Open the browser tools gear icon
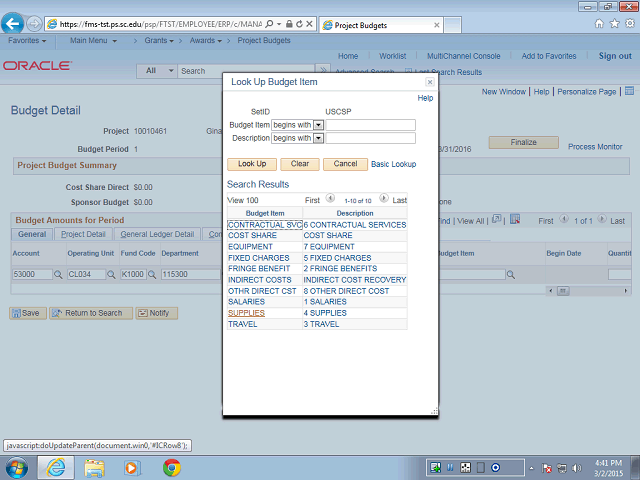The height and width of the screenshot is (480, 640). tap(630, 24)
